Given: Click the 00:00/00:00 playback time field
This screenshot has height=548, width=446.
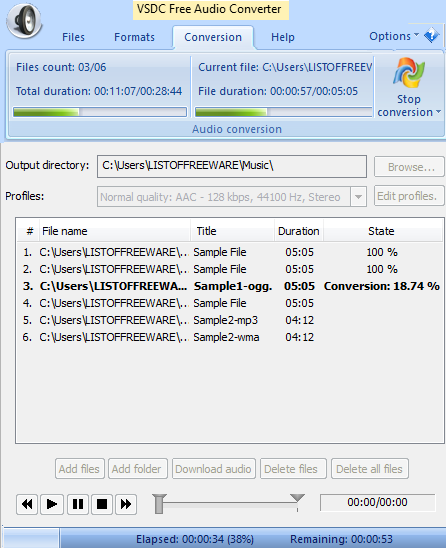Looking at the screenshot, I should coord(377,502).
